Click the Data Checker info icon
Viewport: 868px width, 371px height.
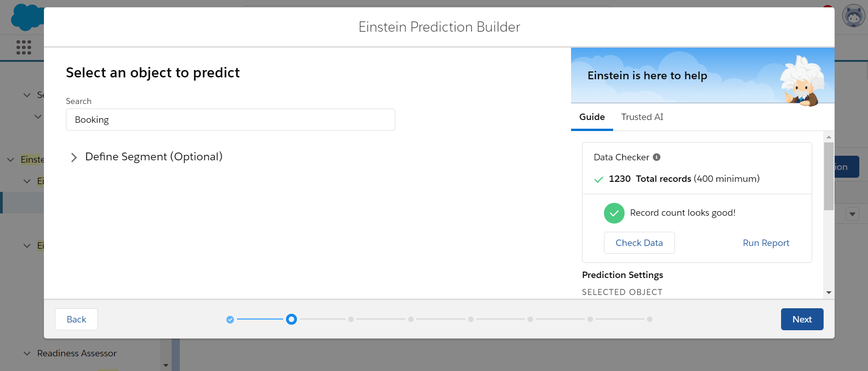[x=657, y=157]
